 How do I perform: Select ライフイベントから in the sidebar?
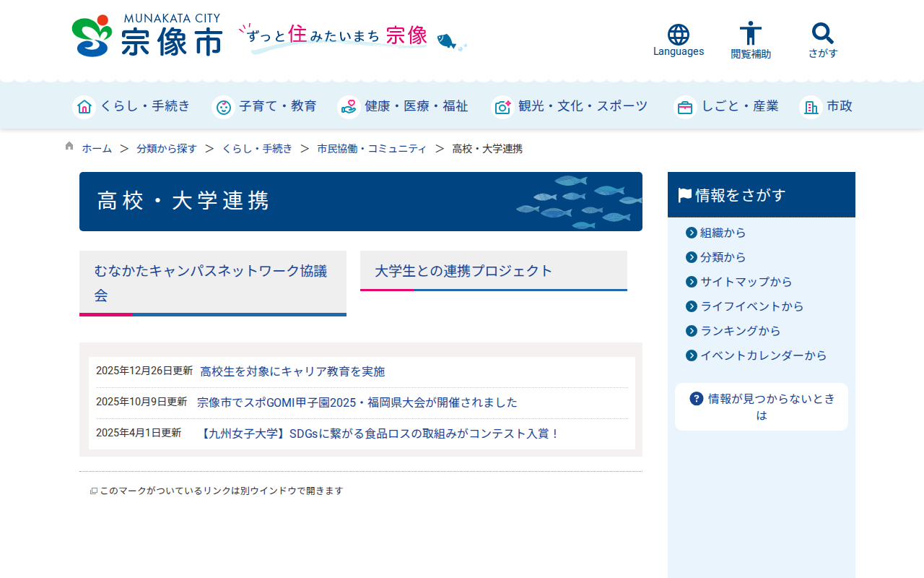(x=752, y=306)
